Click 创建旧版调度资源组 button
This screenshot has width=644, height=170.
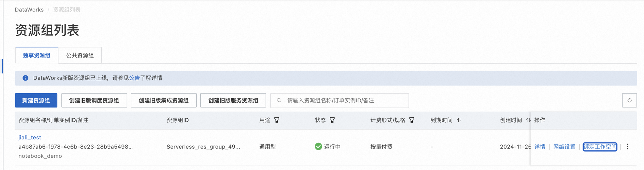(x=94, y=100)
